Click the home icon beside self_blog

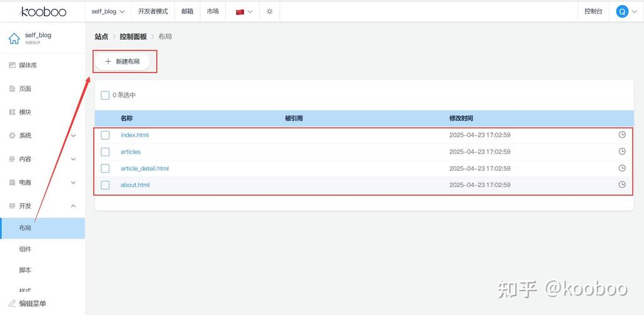click(14, 38)
